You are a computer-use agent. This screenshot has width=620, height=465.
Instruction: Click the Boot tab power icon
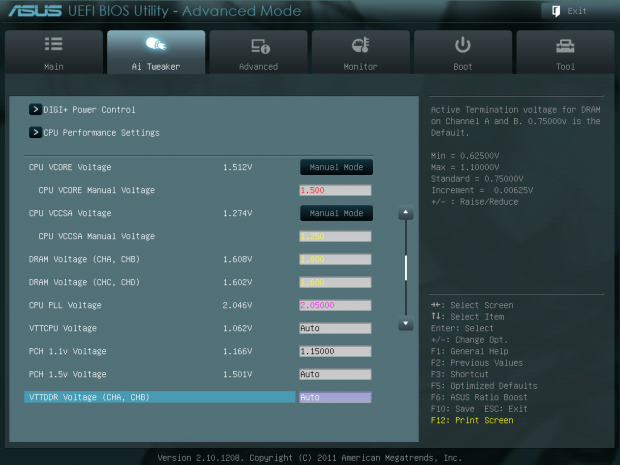point(463,45)
